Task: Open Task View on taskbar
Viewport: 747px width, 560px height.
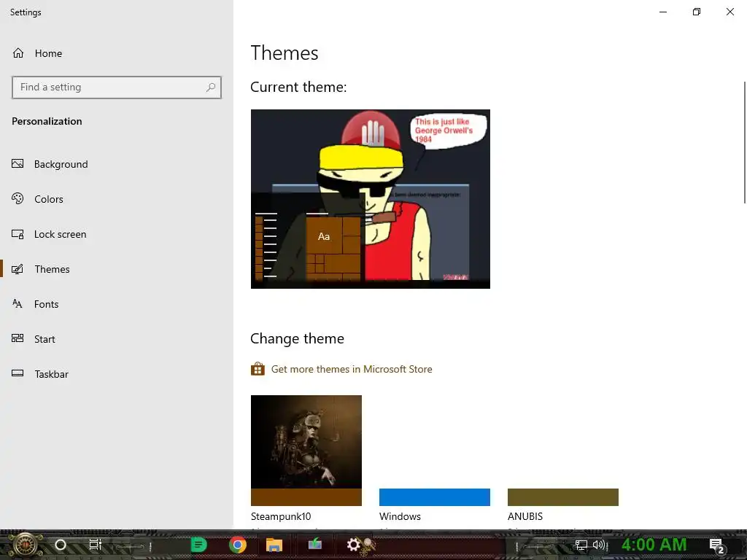Action: pos(96,545)
